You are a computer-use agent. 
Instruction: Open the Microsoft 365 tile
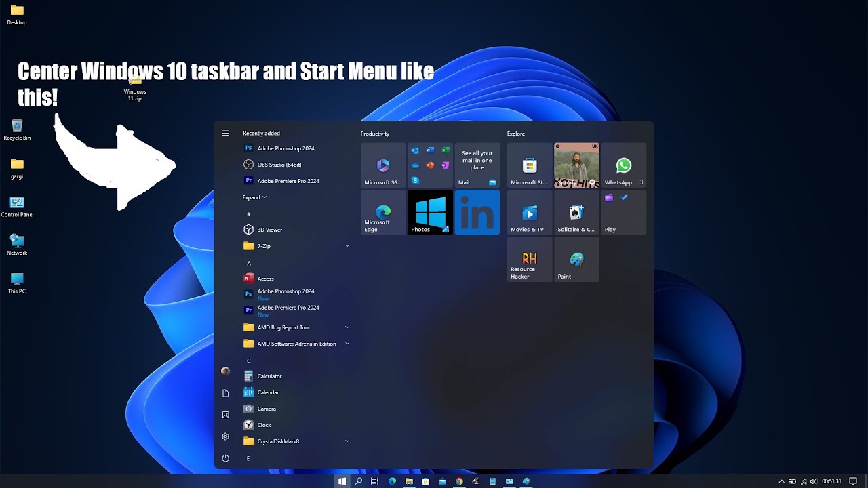(383, 165)
